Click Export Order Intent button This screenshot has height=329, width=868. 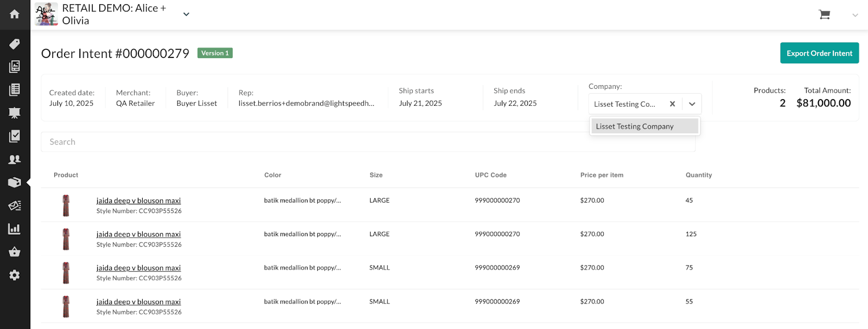(x=819, y=53)
